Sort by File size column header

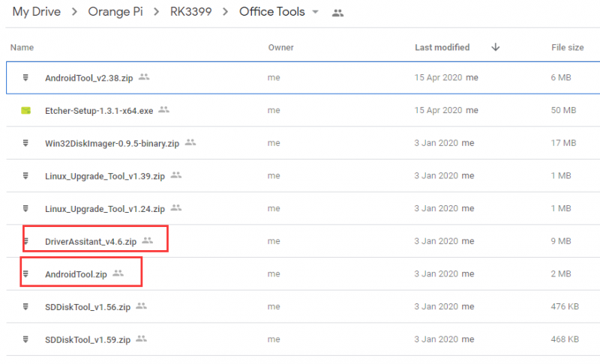tap(568, 47)
